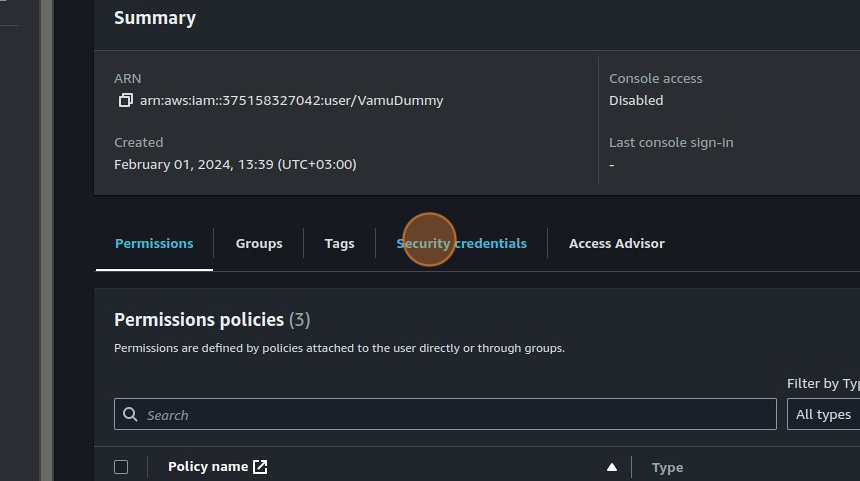The image size is (860, 481).
Task: Click the Permissions policies heading
Action: pyautogui.click(x=199, y=320)
